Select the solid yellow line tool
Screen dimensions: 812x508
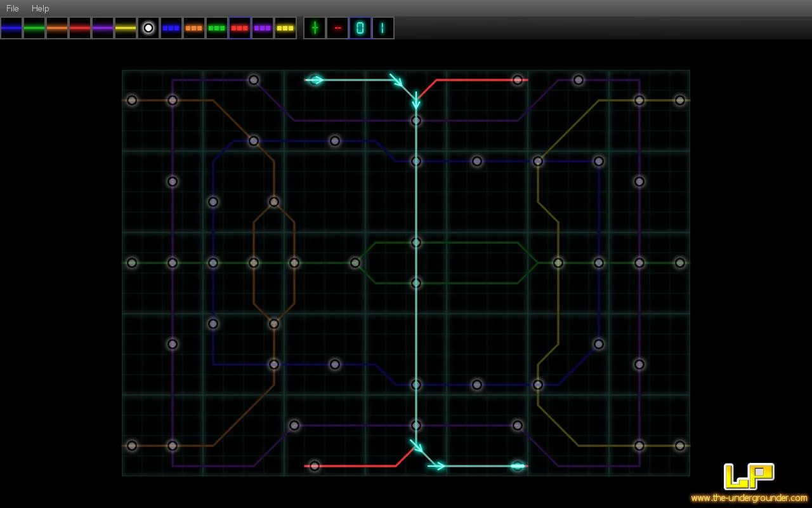(x=126, y=28)
